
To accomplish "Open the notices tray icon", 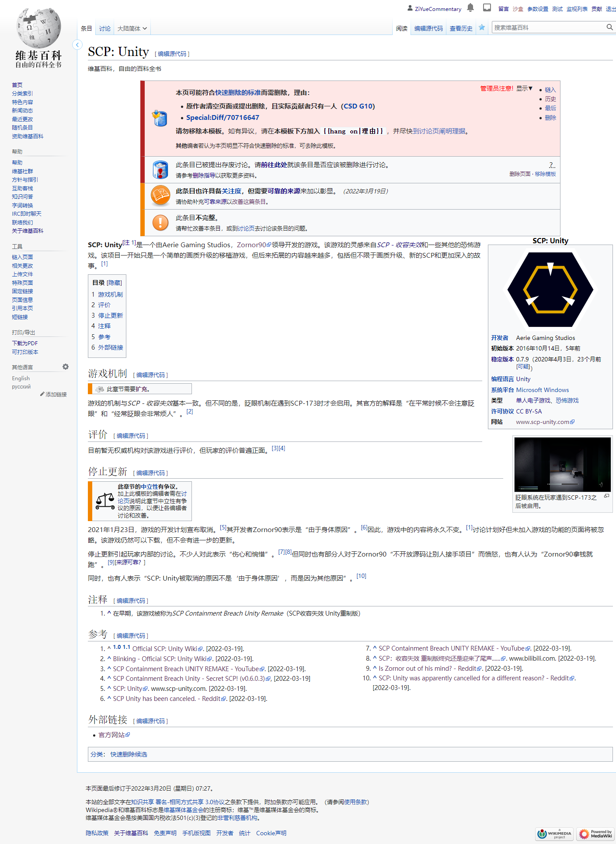I will pyautogui.click(x=487, y=8).
